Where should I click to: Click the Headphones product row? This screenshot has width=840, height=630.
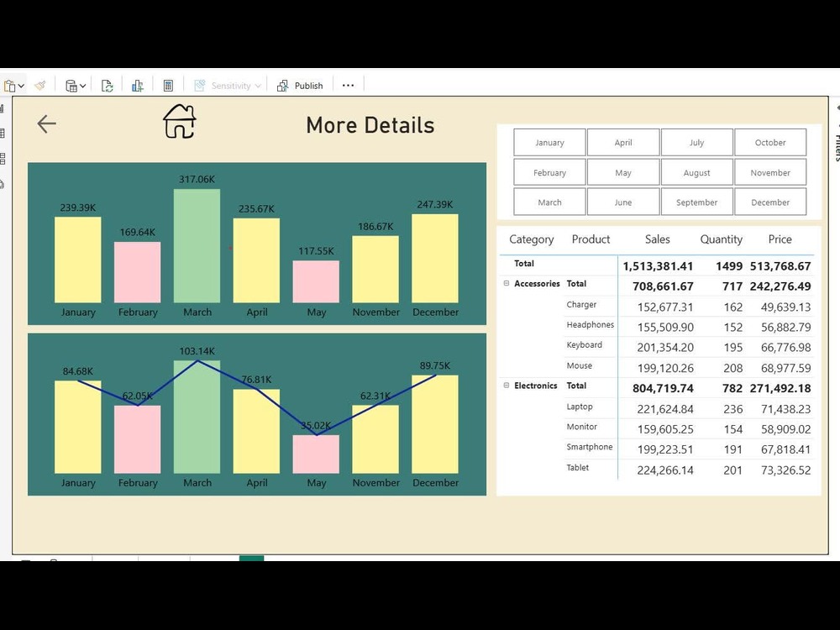point(689,327)
